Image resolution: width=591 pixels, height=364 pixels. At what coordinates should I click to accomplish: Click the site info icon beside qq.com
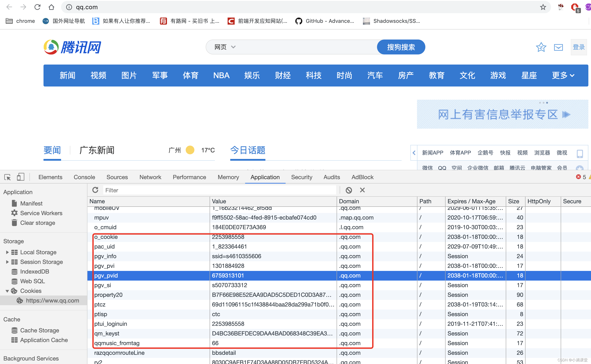point(69,7)
